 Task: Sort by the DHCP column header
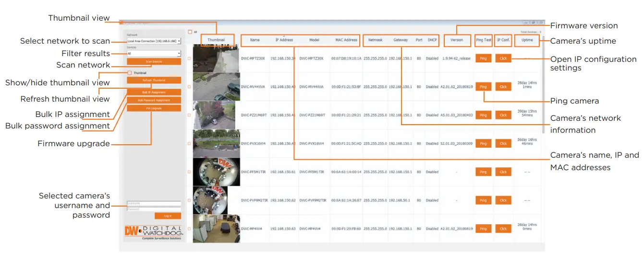pos(432,40)
